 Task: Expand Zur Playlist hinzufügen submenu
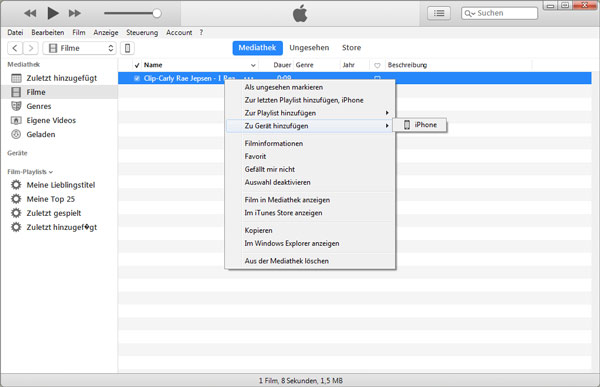tap(310, 113)
